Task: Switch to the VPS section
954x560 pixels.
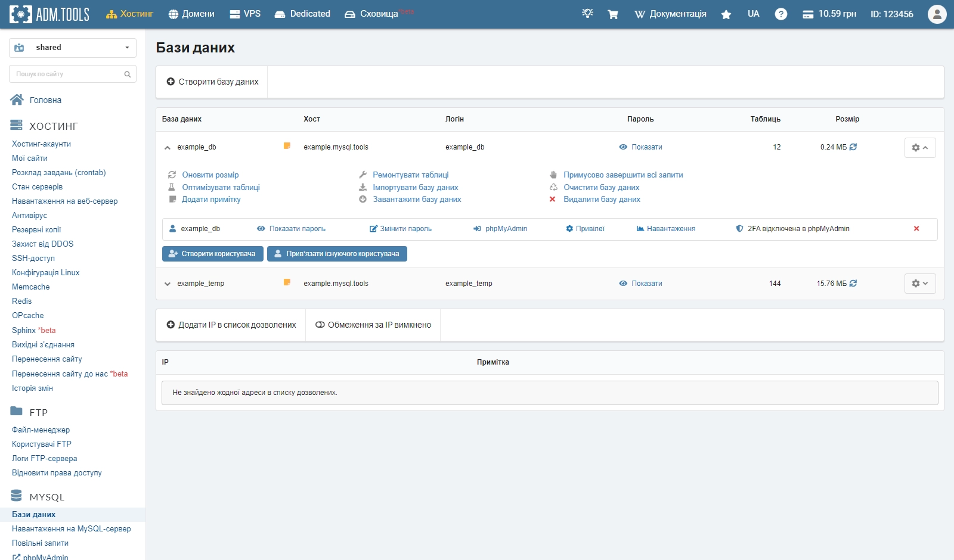Action: point(243,14)
